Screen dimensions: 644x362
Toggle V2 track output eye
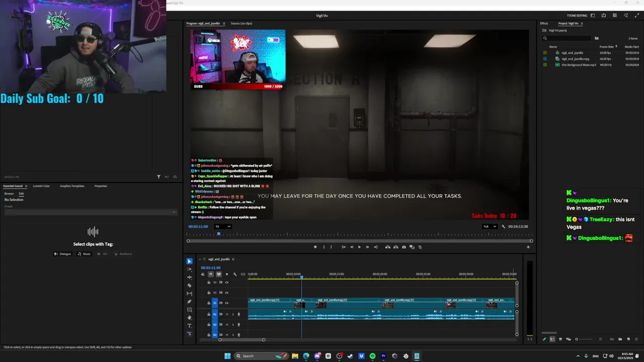coord(226,293)
